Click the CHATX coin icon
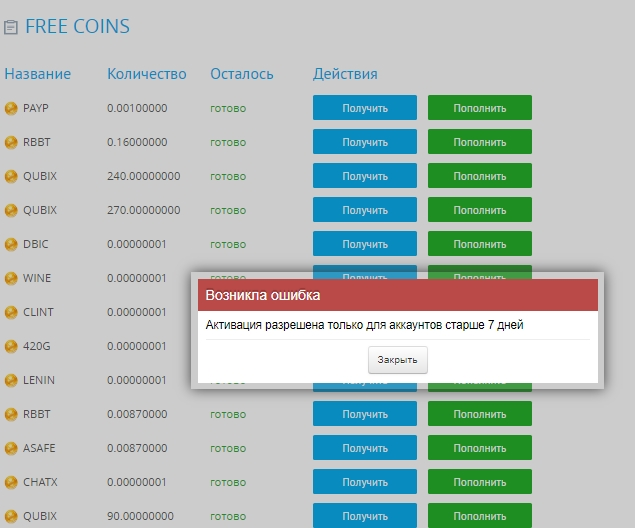The image size is (635, 528). (x=11, y=482)
